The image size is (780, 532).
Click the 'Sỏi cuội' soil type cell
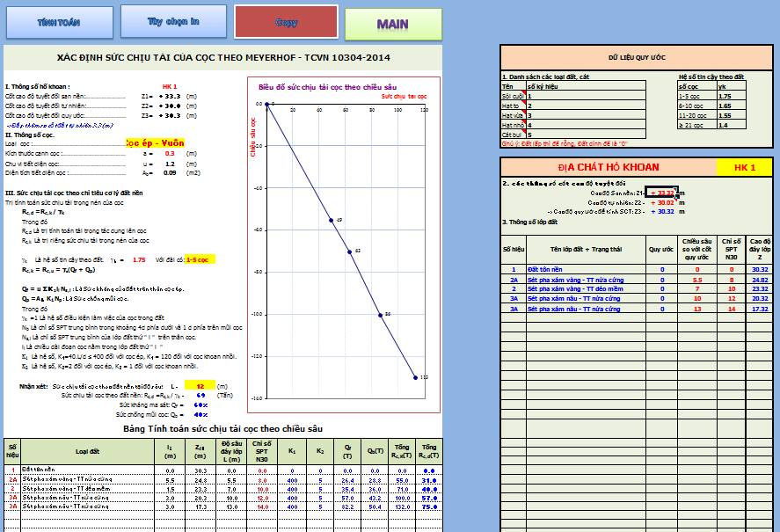point(513,96)
